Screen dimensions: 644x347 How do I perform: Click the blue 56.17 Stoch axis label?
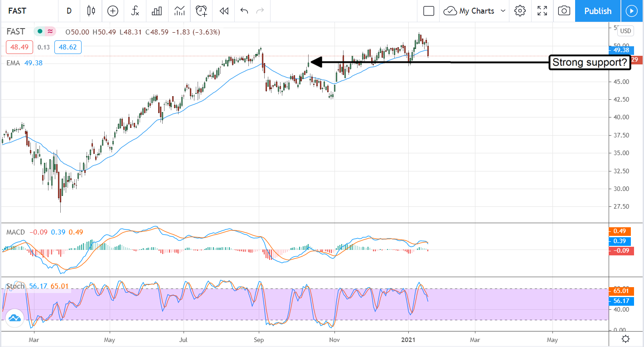[x=620, y=300]
